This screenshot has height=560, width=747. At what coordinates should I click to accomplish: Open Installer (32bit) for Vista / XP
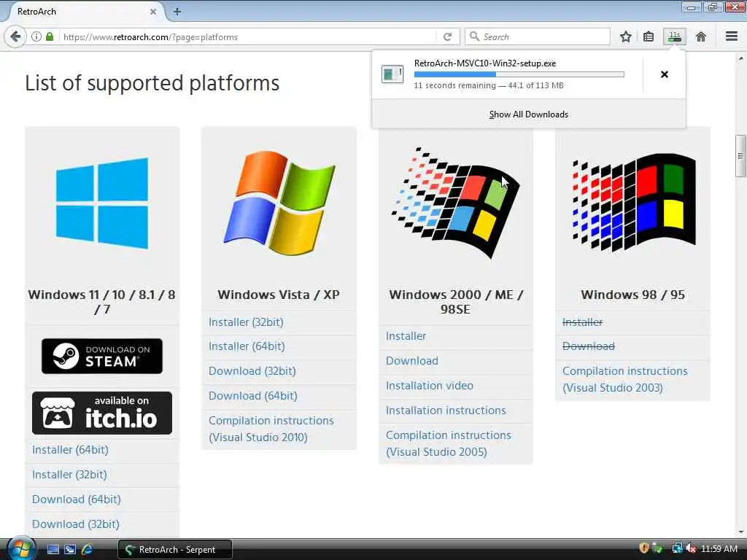246,322
